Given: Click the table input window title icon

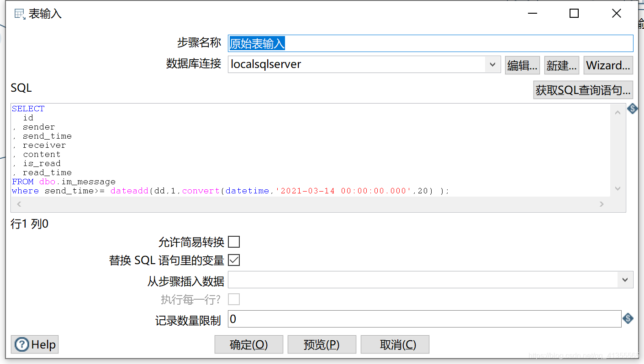Looking at the screenshot, I should (20, 14).
